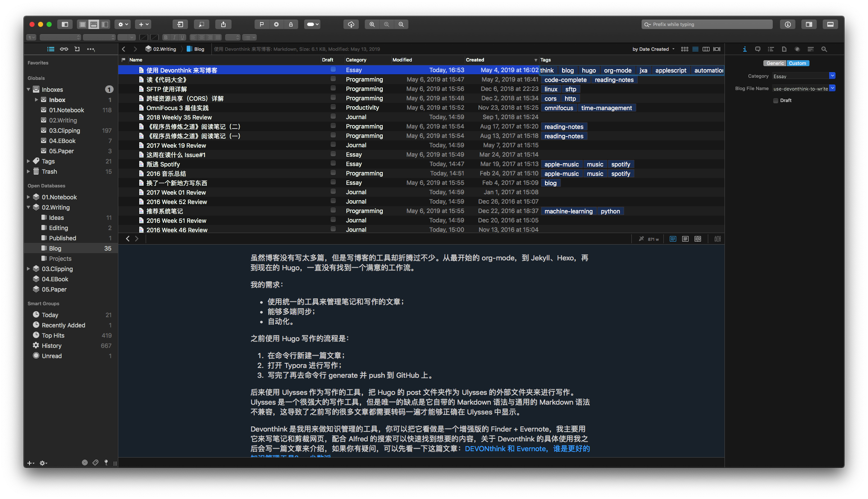Viewport: 868px width, 499px height.
Task: Select the Custom inspector tab
Action: click(798, 63)
